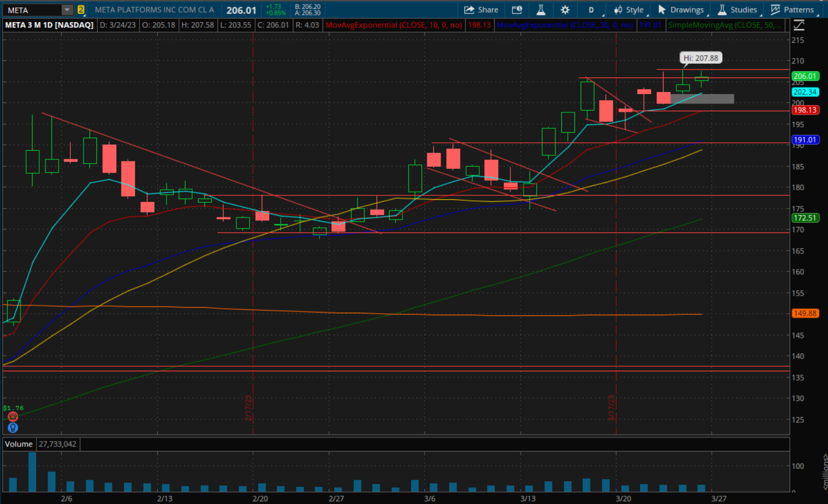Click the 2/6 date axis label

tap(66, 498)
